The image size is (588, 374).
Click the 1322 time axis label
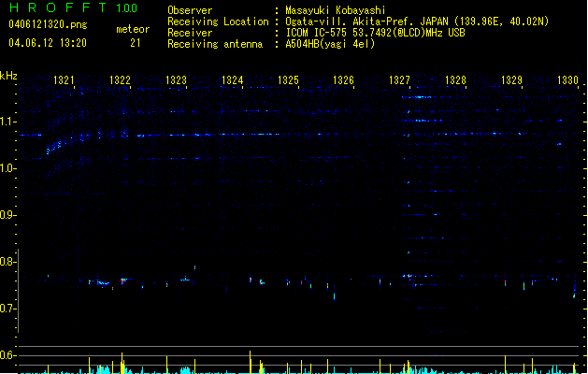[x=120, y=80]
